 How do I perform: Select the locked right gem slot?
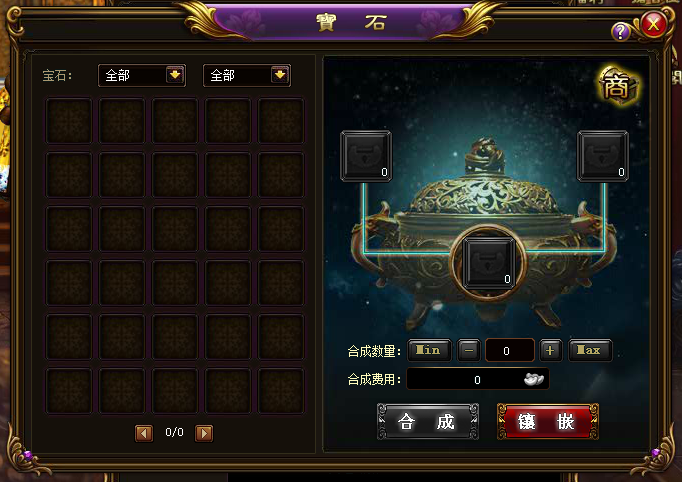pyautogui.click(x=603, y=156)
